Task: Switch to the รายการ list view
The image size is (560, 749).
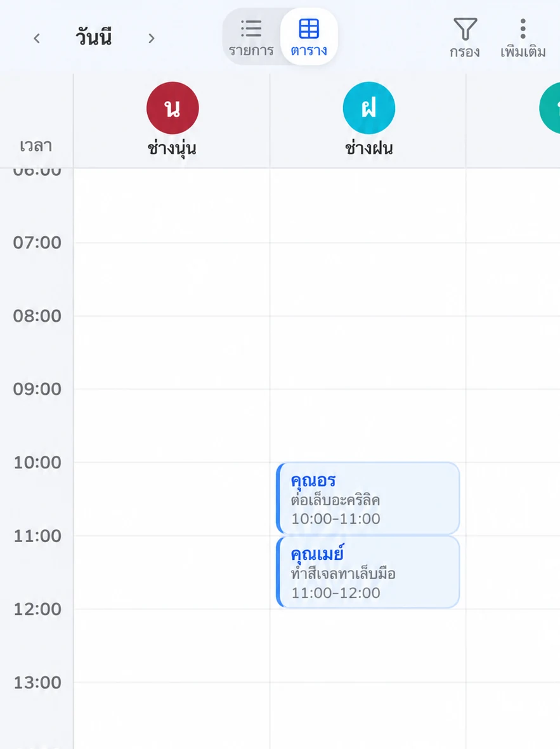Action: (x=251, y=37)
